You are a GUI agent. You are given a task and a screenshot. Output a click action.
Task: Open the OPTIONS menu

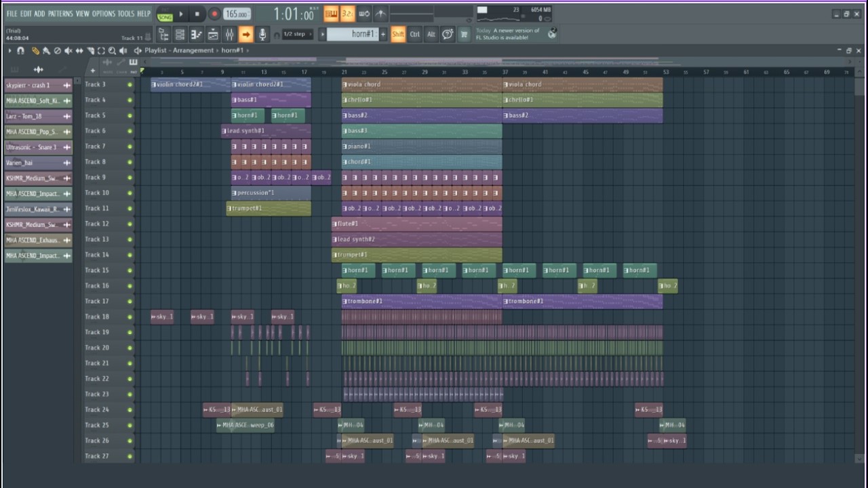point(104,14)
